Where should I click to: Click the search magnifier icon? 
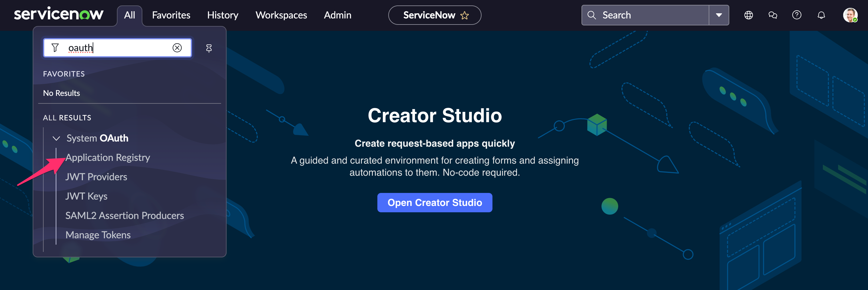click(x=592, y=15)
